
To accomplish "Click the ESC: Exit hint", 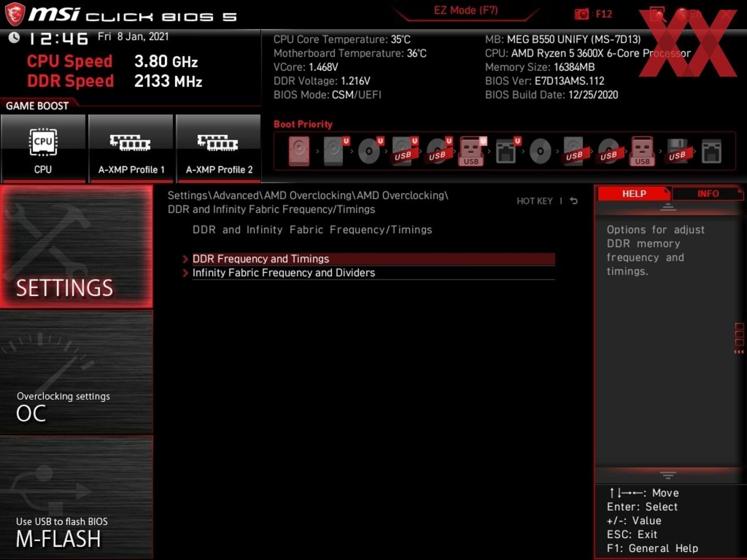I will 632,534.
